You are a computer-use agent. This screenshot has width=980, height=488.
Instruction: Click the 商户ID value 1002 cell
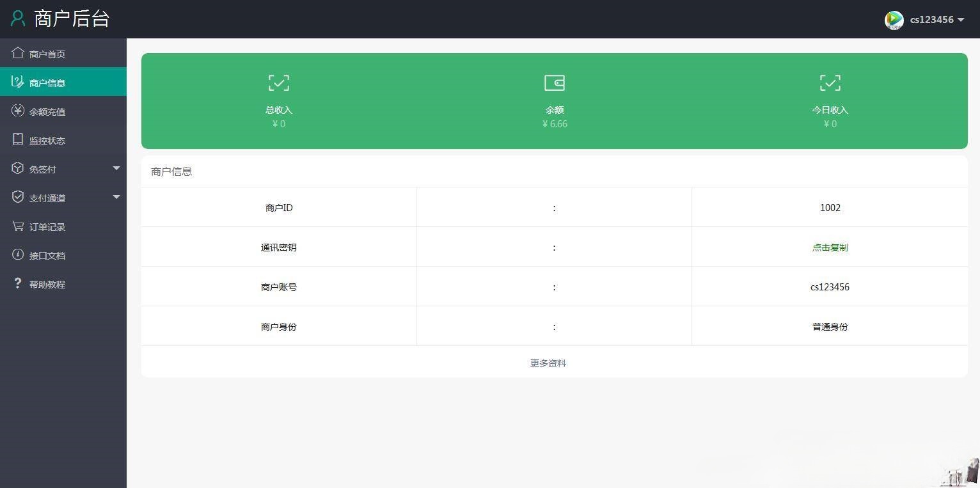(x=830, y=207)
